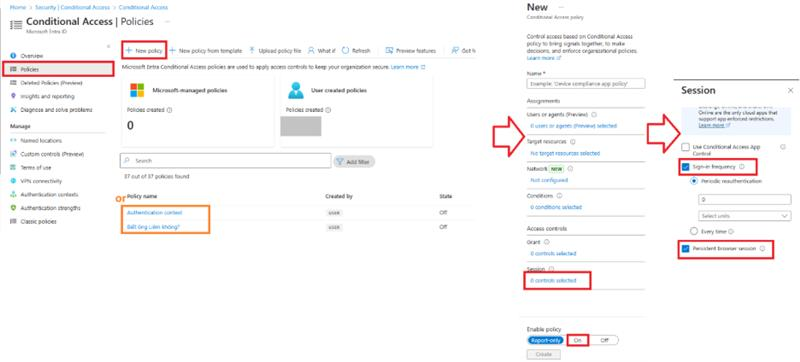This screenshot has width=800, height=362.
Task: Click the State column header
Action: pos(445,196)
